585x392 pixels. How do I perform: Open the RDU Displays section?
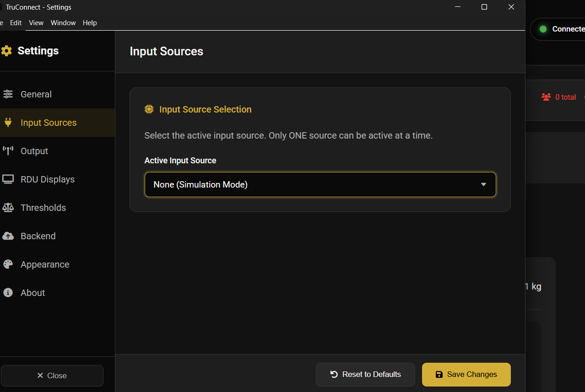pyautogui.click(x=57, y=179)
